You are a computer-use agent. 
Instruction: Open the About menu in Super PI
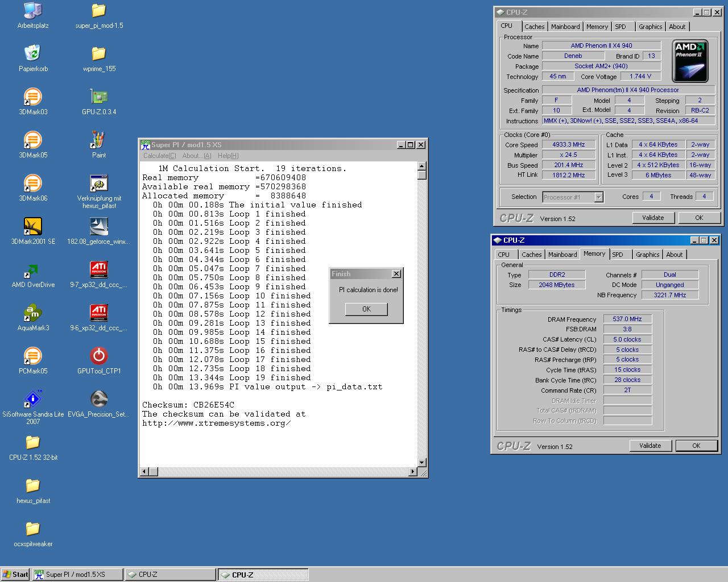tap(197, 156)
